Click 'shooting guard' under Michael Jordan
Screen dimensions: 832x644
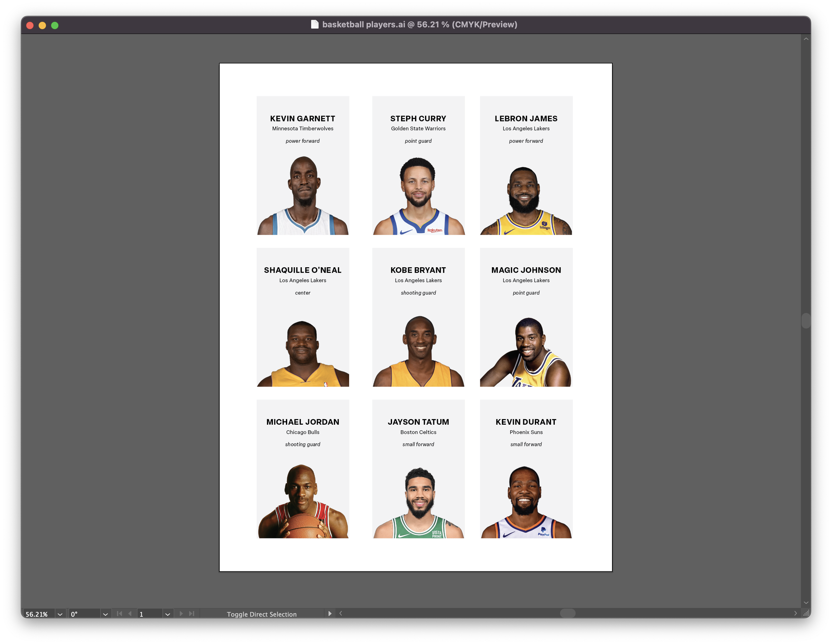[303, 444]
